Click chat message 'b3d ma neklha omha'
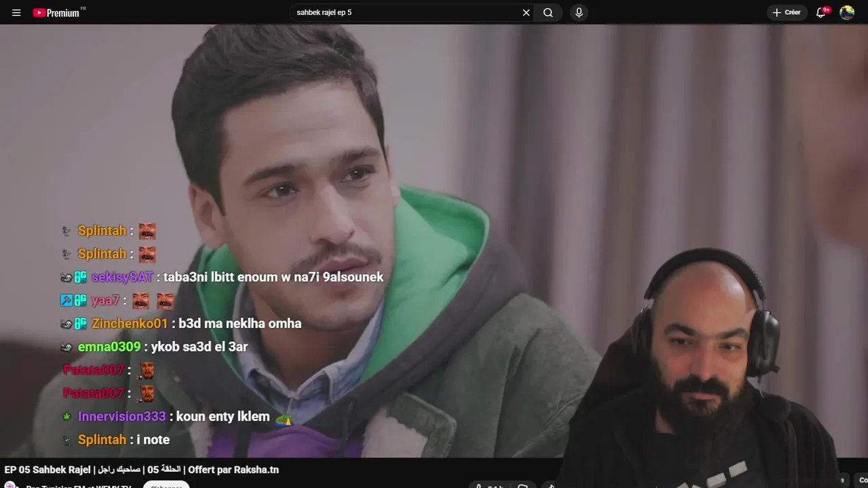868x488 pixels. 240,323
